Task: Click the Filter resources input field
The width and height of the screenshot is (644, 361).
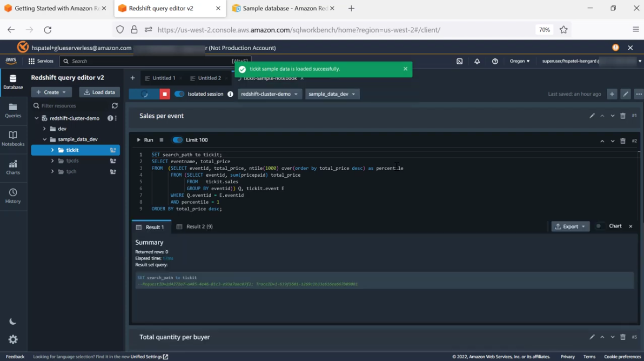Action: (70, 105)
